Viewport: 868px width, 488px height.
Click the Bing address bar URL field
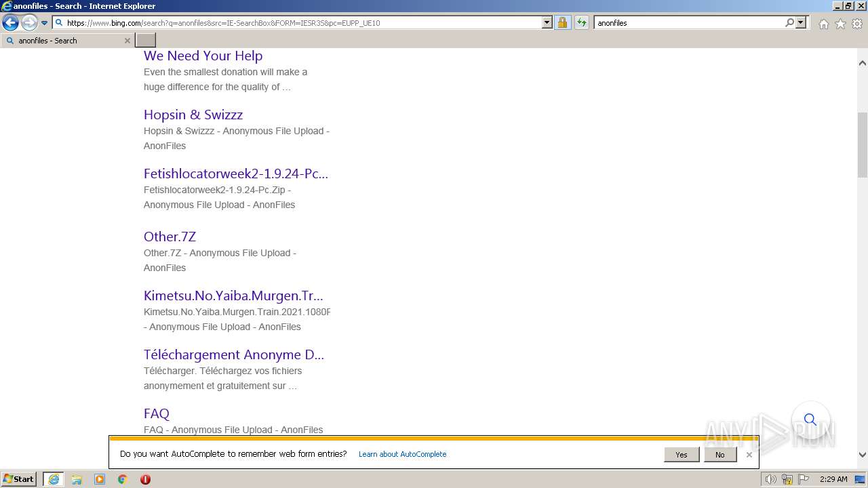click(x=297, y=22)
